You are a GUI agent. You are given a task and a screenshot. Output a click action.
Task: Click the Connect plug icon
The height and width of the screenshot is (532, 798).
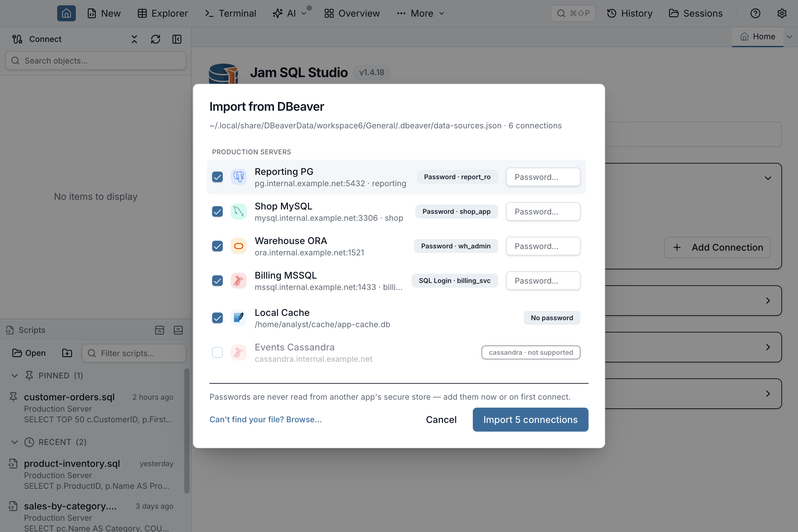(17, 39)
